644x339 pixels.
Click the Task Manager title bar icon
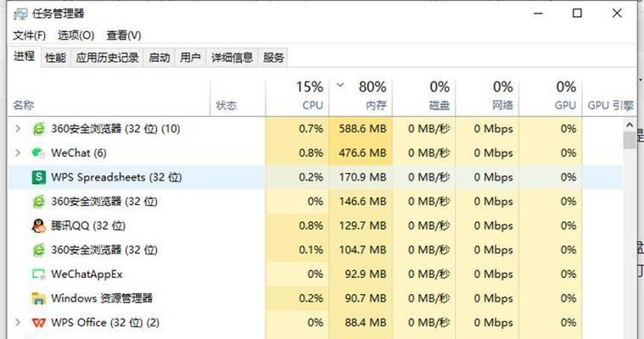(x=20, y=14)
